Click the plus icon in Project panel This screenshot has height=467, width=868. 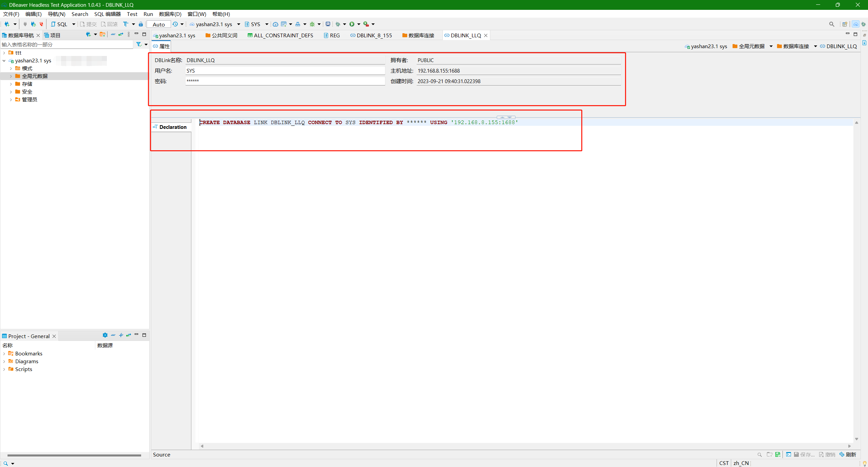click(121, 335)
